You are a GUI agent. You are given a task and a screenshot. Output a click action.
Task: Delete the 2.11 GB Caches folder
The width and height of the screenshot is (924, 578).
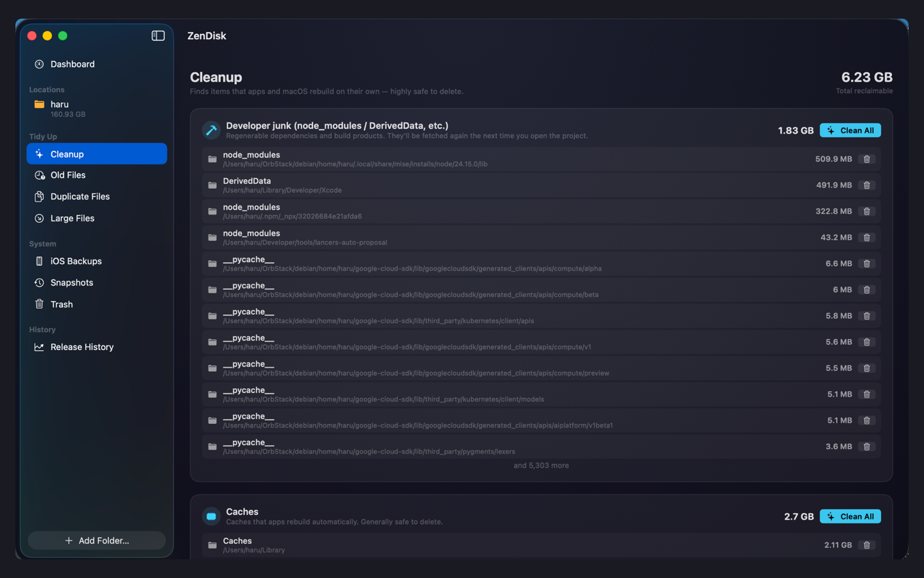pyautogui.click(x=867, y=545)
